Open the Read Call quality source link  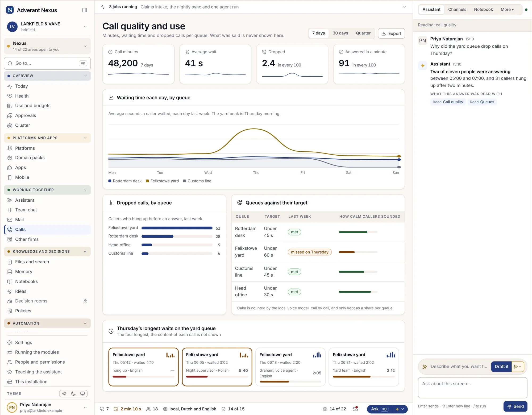point(448,102)
